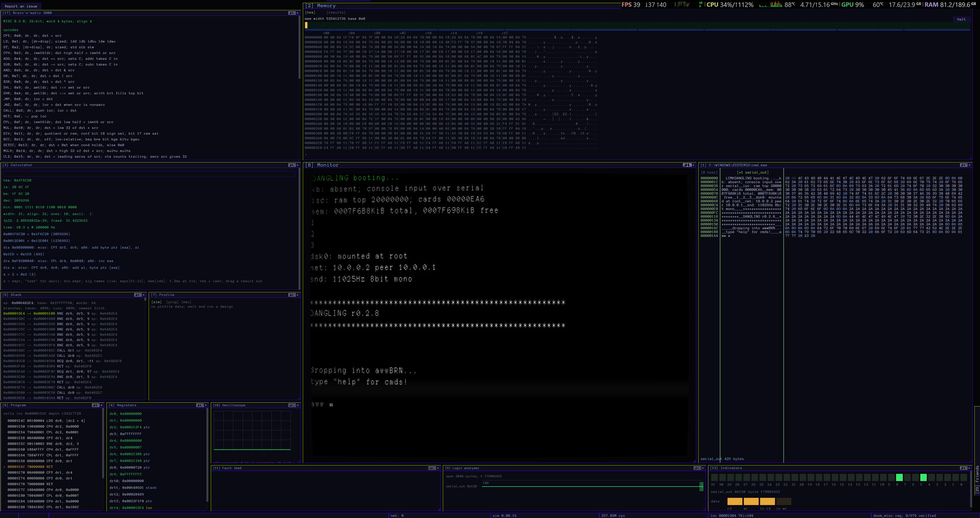The width and height of the screenshot is (980, 518).
Task: Toggle indicator bit 31
Action: [x=714, y=478]
